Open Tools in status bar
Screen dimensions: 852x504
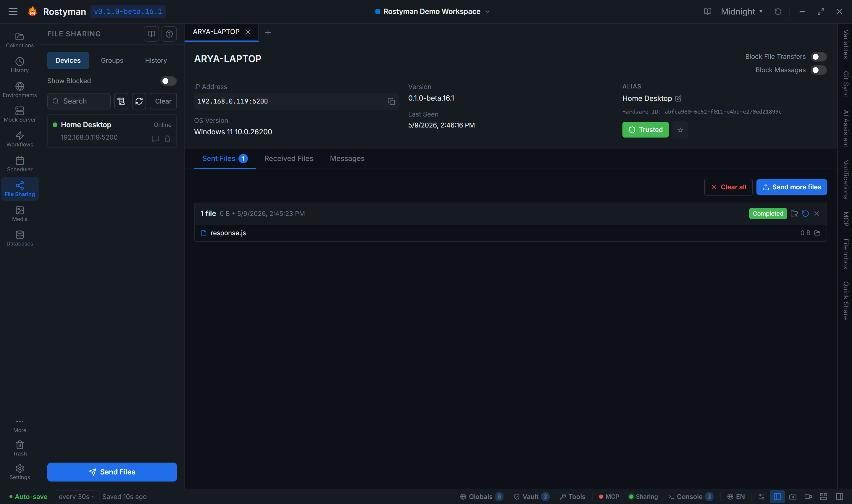click(x=572, y=497)
